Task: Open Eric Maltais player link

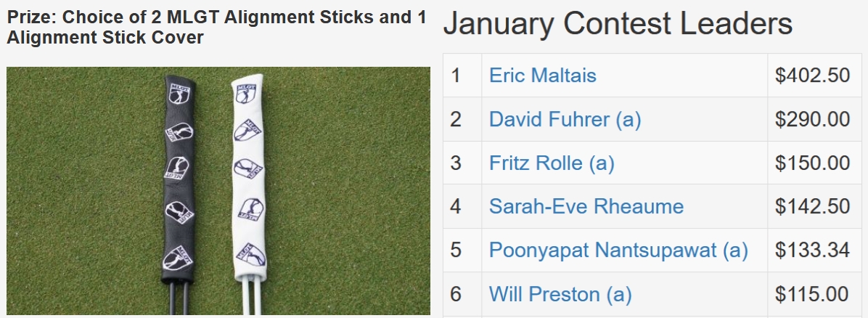Action: tap(542, 76)
